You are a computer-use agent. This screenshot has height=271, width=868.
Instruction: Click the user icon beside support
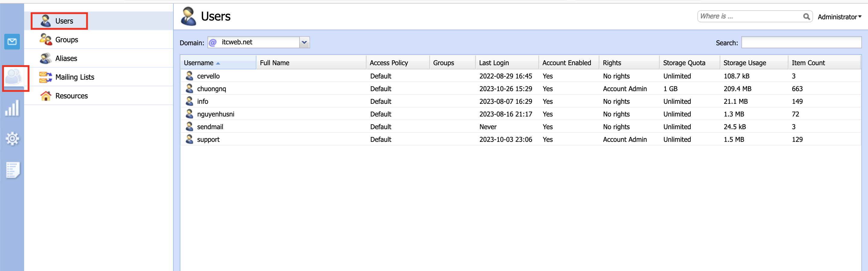[x=189, y=139]
